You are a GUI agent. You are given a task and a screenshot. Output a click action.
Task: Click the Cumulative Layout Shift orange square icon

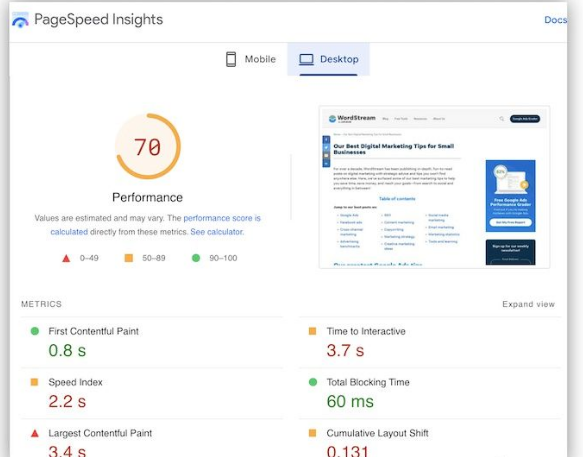[312, 433]
